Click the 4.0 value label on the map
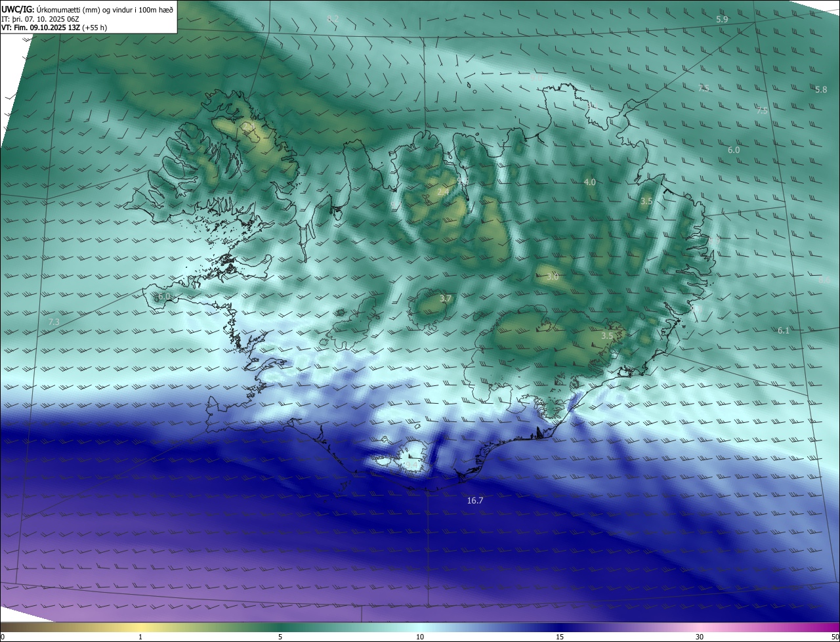 [x=590, y=182]
